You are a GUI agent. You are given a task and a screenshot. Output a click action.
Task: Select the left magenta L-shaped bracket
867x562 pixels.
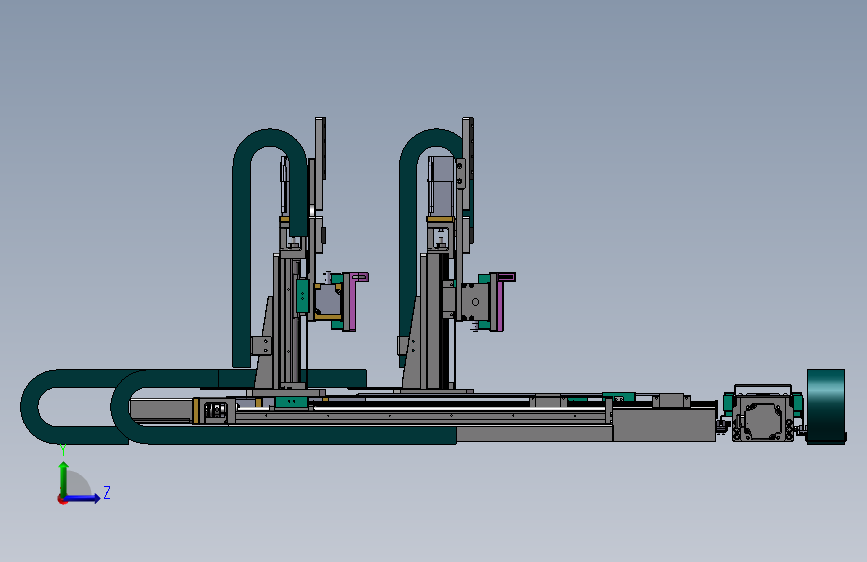pyautogui.click(x=353, y=301)
